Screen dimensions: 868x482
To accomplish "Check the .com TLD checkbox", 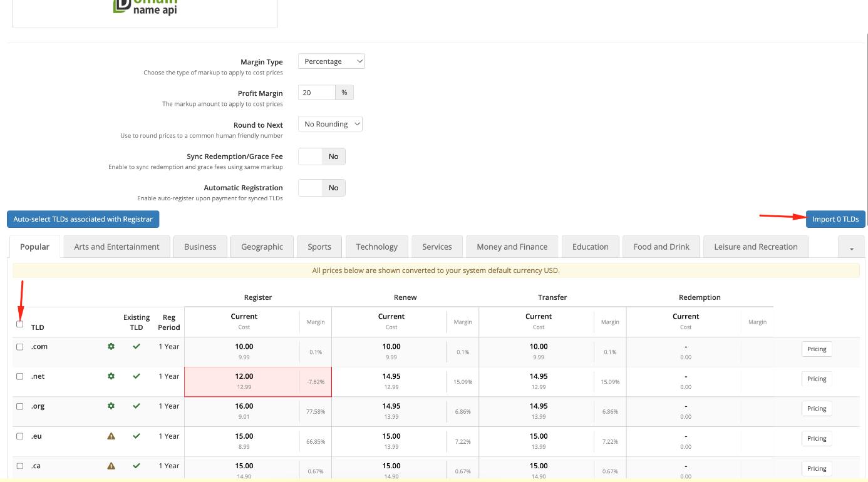I will [x=20, y=347].
